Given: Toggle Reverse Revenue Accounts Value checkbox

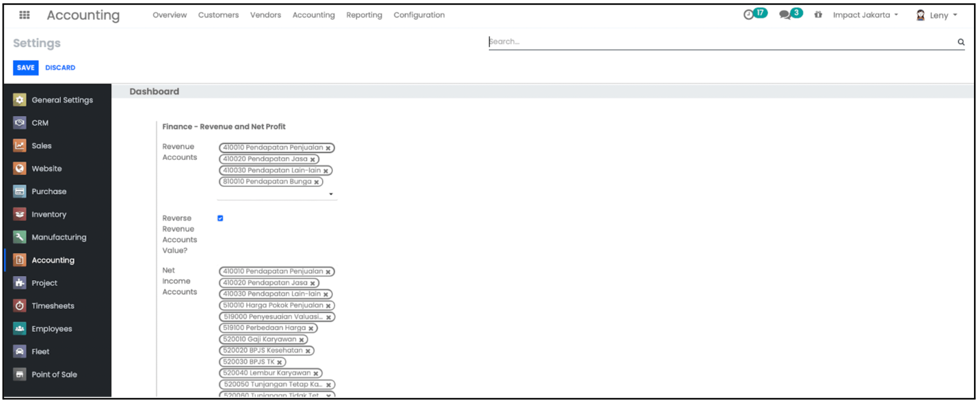Looking at the screenshot, I should (220, 218).
